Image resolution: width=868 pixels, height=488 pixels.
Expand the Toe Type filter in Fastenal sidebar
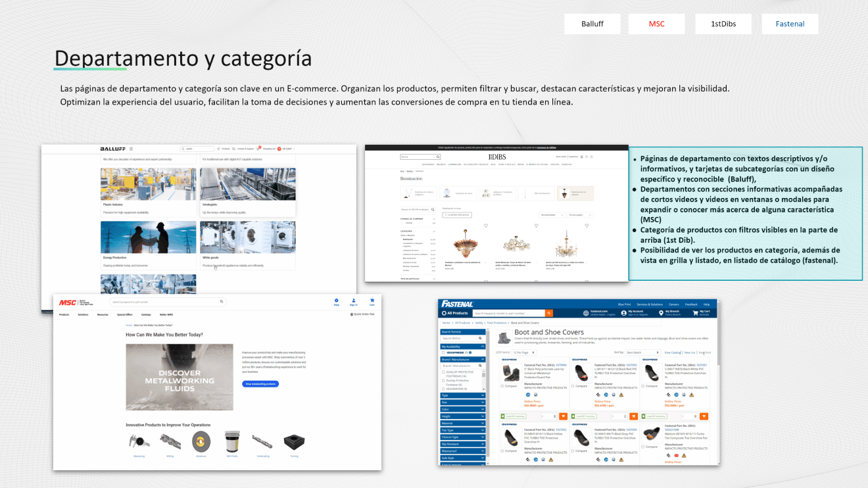point(463,430)
